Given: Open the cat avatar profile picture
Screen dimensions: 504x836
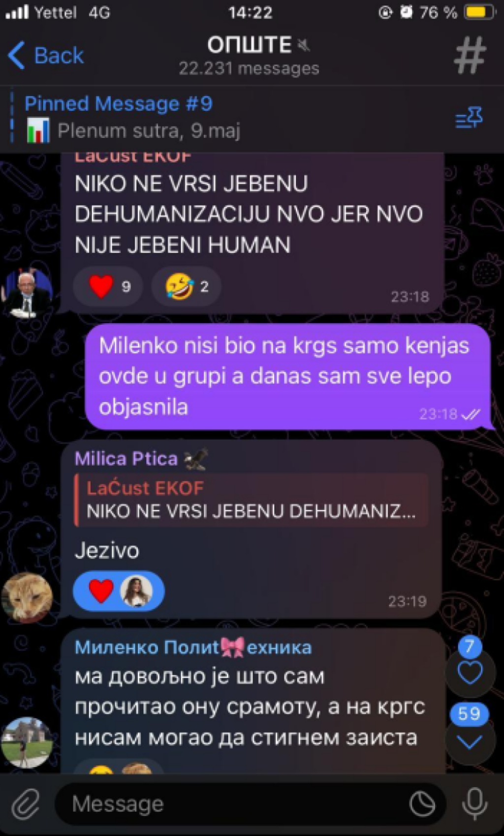Looking at the screenshot, I should click(x=27, y=597).
